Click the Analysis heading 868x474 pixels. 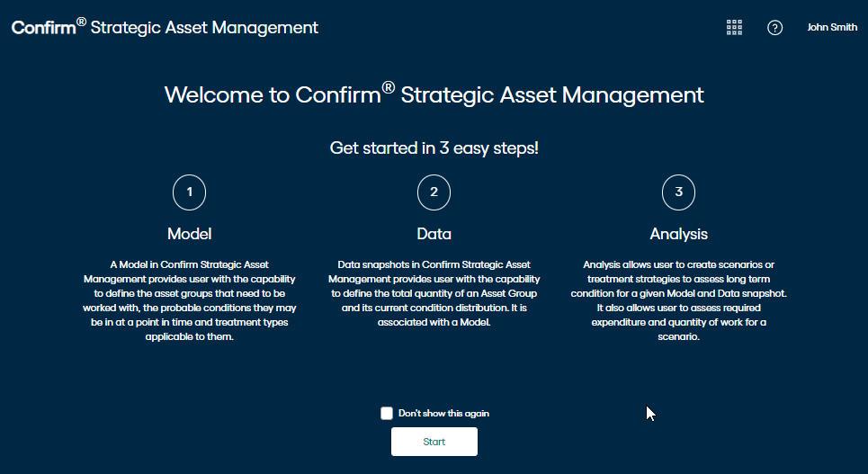tap(679, 234)
